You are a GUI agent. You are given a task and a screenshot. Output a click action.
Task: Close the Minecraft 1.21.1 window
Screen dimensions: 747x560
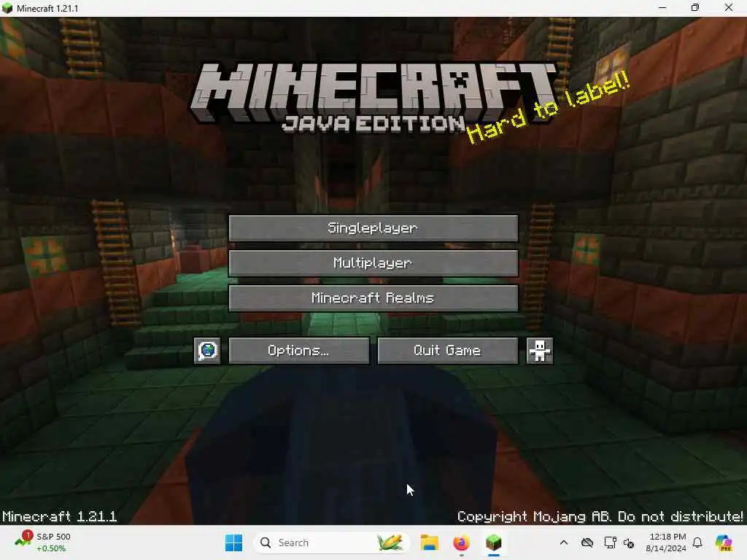[x=729, y=8]
